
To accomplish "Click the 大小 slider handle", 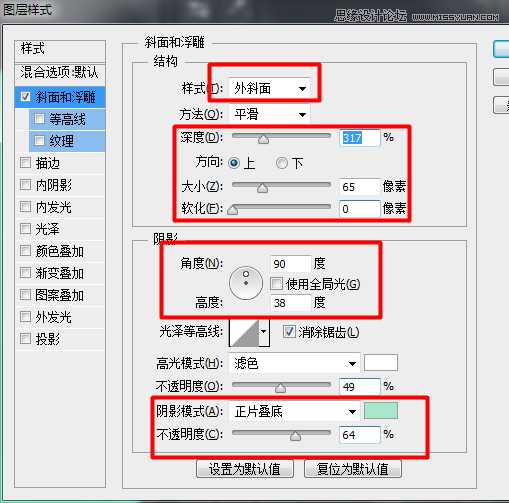I will coord(263,188).
